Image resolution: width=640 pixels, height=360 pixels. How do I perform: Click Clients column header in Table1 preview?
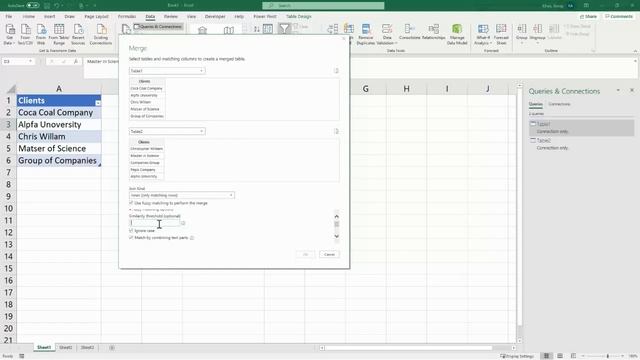(147, 81)
